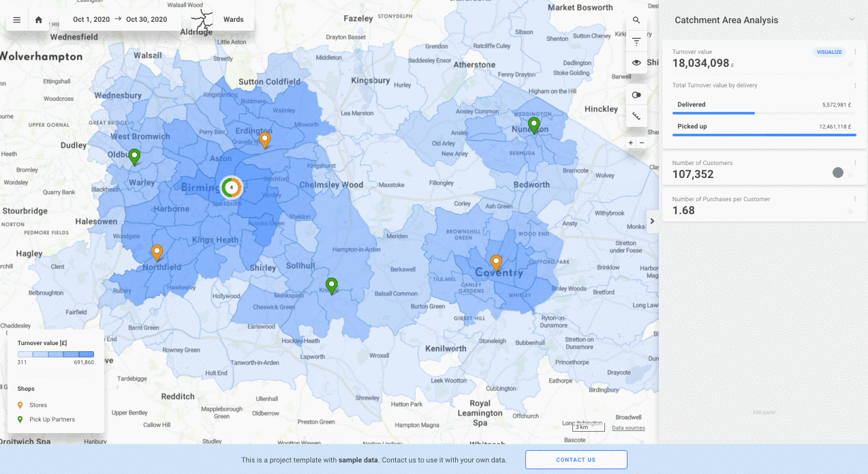Click the Contact Us button
The height and width of the screenshot is (474, 868).
(576, 460)
